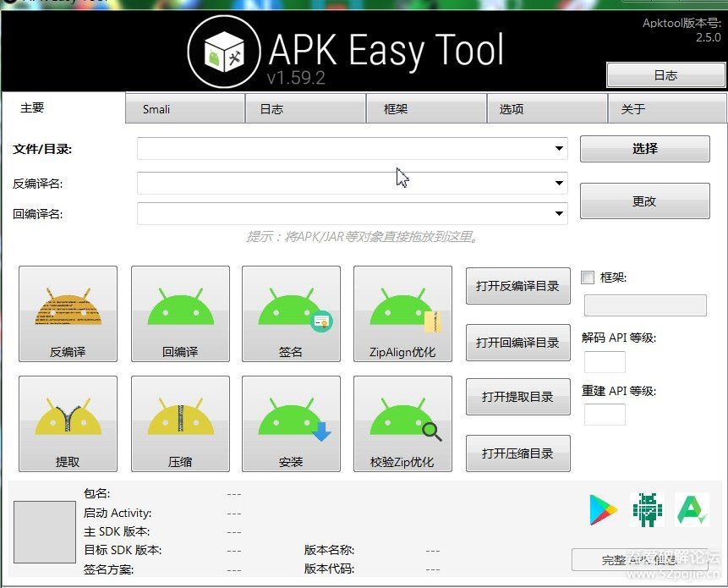Click the 包名: label

coord(97,494)
